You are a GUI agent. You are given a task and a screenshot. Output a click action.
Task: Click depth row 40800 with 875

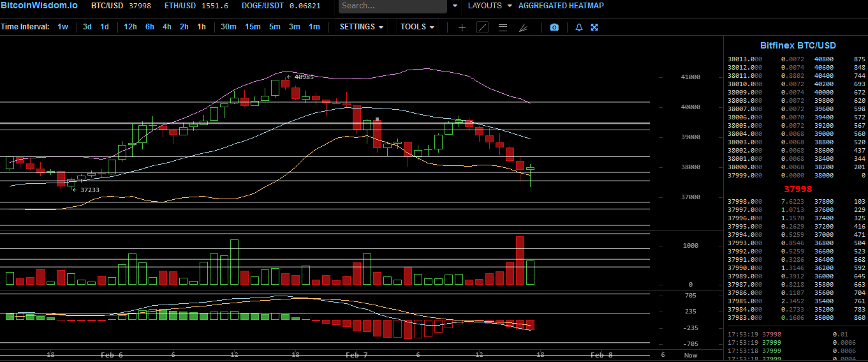pyautogui.click(x=839, y=59)
